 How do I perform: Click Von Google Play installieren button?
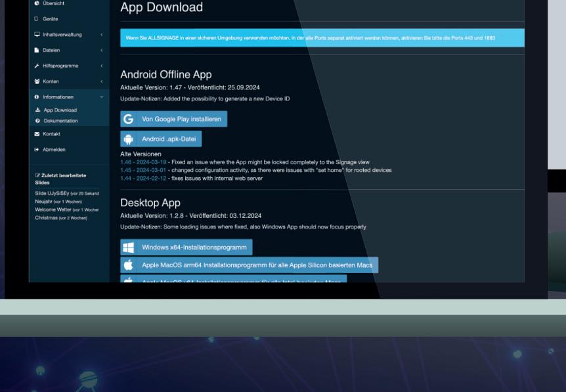coord(173,119)
